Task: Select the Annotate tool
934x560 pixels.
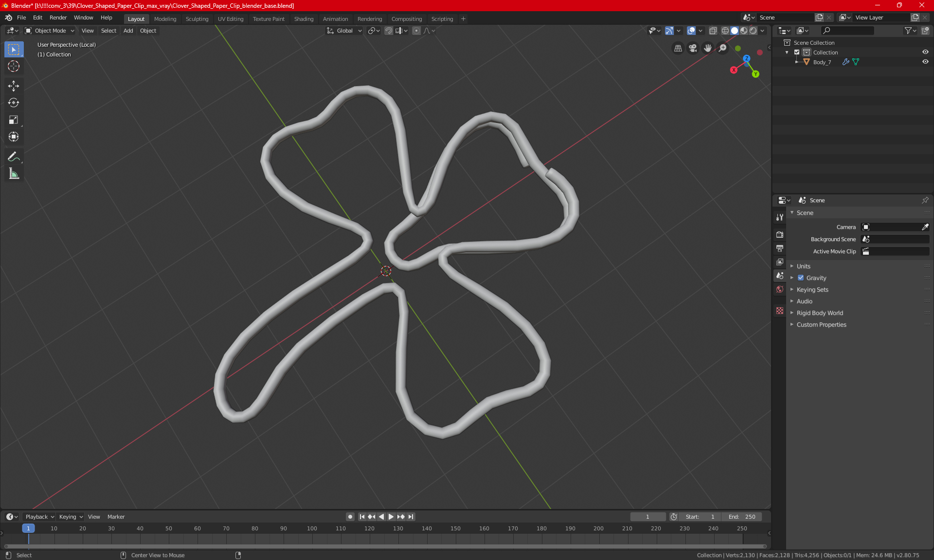Action: tap(14, 157)
